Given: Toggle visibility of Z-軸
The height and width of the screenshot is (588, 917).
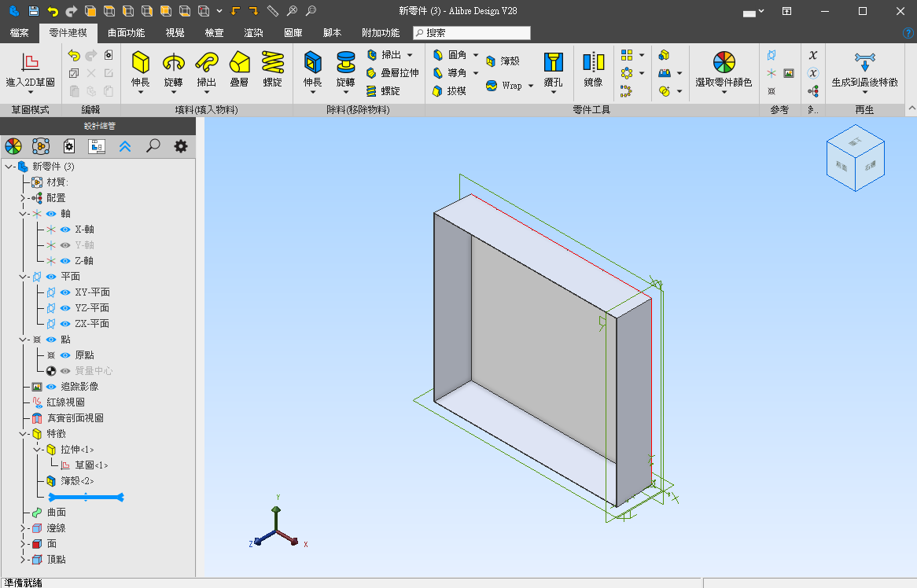Looking at the screenshot, I should (x=65, y=261).
